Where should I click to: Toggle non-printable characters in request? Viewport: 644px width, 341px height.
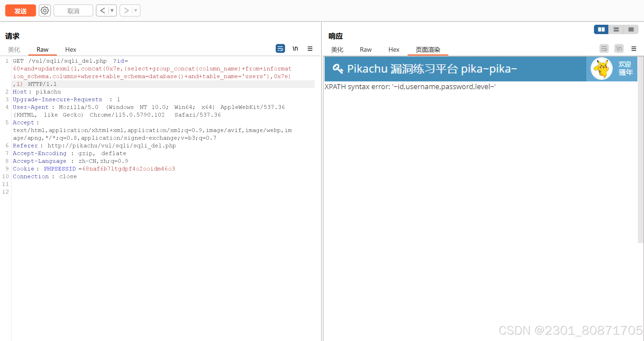coord(295,49)
